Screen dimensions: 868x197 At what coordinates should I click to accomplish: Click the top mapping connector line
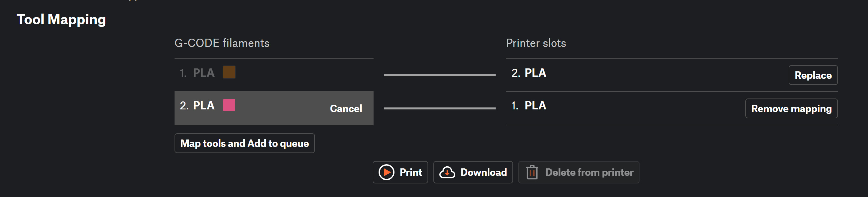pyautogui.click(x=440, y=75)
